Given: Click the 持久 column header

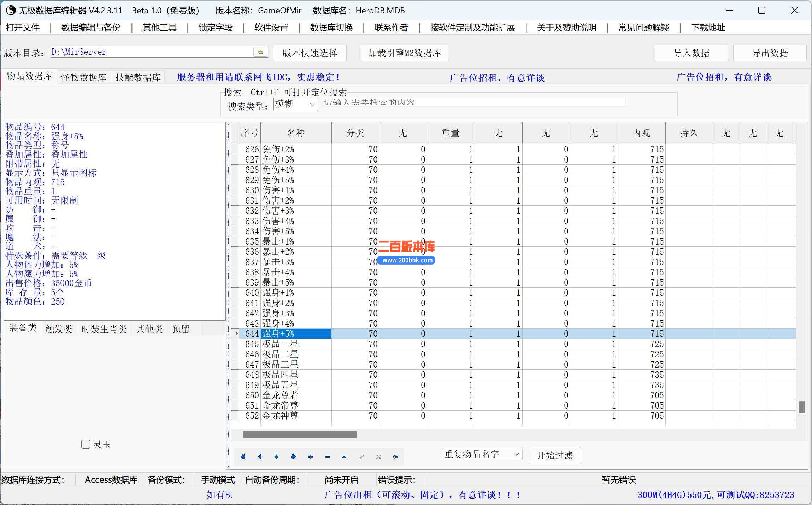Looking at the screenshot, I should click(689, 133).
